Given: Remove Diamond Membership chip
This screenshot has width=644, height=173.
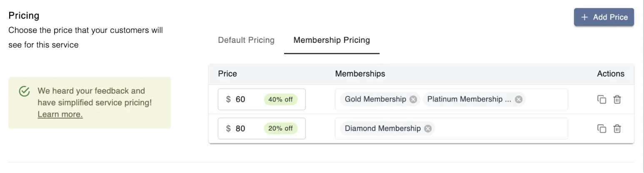Looking at the screenshot, I should [x=428, y=129].
